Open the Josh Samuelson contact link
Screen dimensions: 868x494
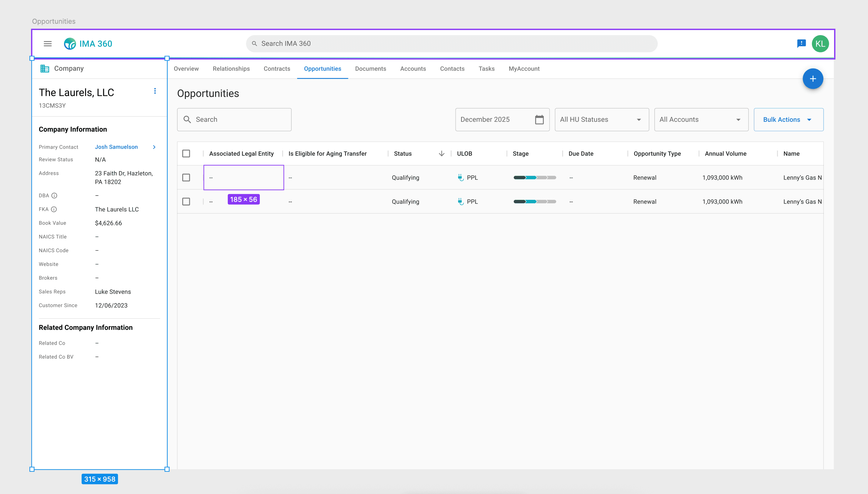click(116, 147)
